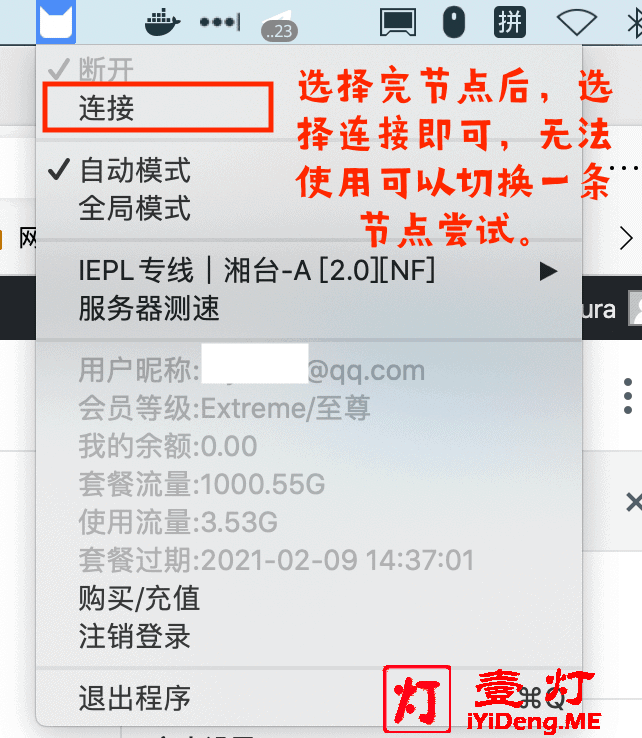Open the vertical three-dots menu at right
The image size is (642, 738).
tap(627, 396)
